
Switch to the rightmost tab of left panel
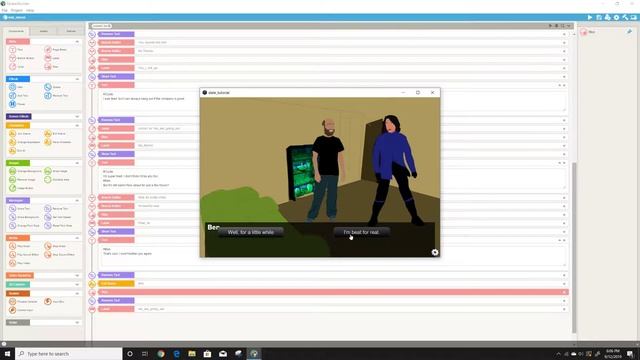click(71, 31)
